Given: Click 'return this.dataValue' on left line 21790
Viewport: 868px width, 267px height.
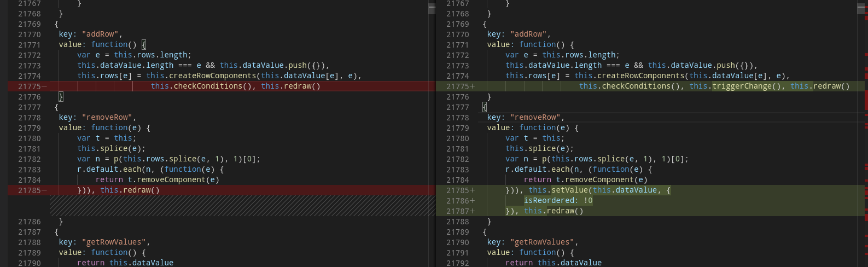Looking at the screenshot, I should click(125, 263).
